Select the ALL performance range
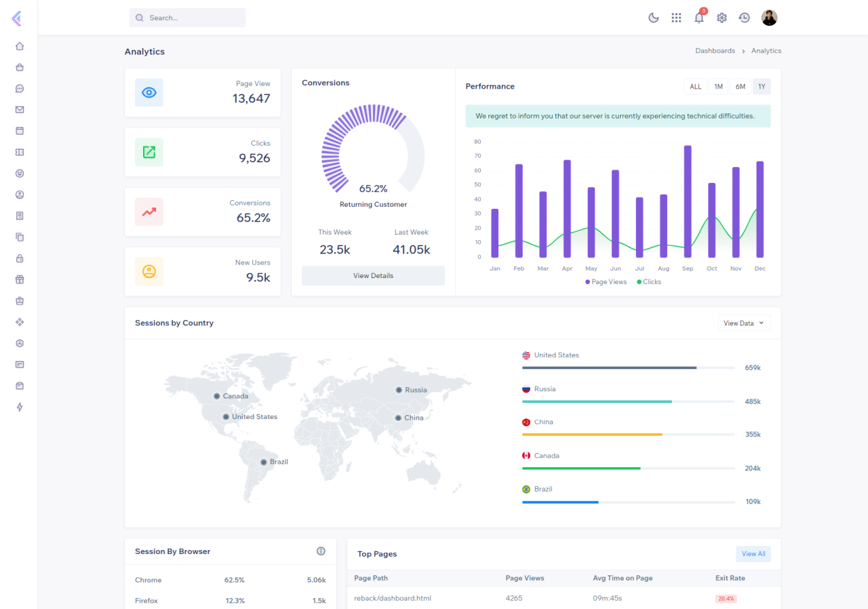868x609 pixels. pyautogui.click(x=696, y=86)
